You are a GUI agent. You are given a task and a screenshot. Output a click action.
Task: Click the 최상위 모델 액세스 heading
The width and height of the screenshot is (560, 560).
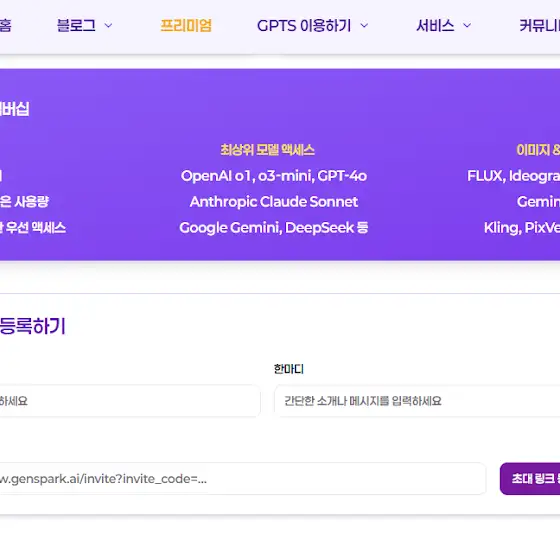point(267,150)
